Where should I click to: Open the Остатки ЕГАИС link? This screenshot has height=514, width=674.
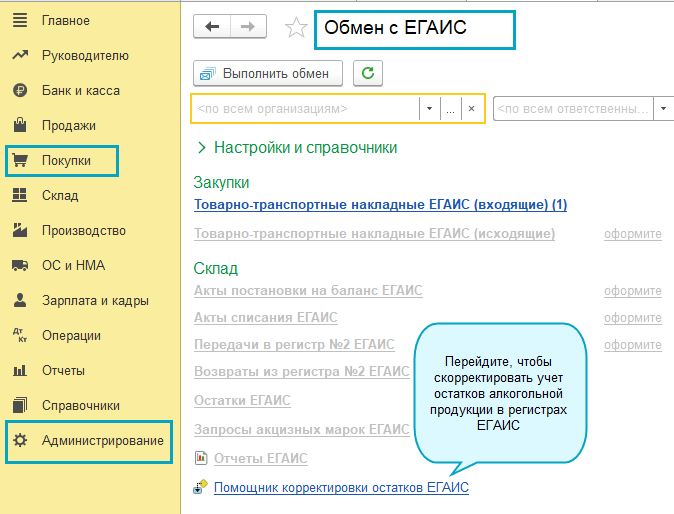242,400
